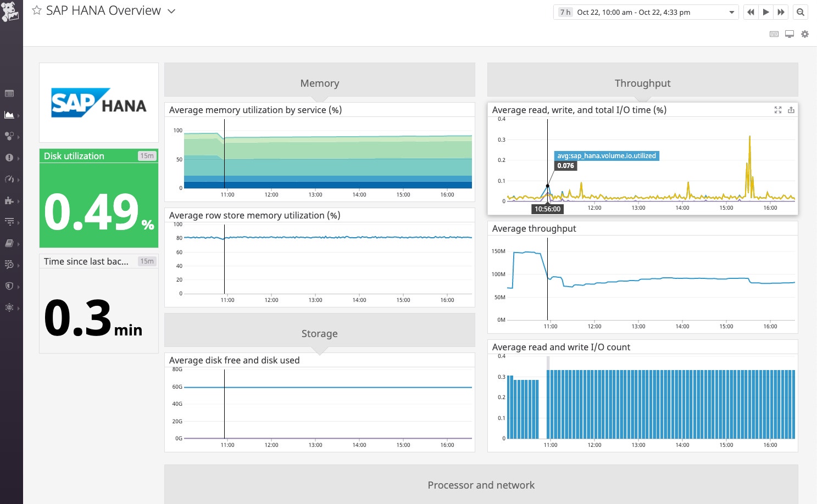This screenshot has height=504, width=817.
Task: Open keyboard shortcuts help icon
Action: tap(774, 33)
